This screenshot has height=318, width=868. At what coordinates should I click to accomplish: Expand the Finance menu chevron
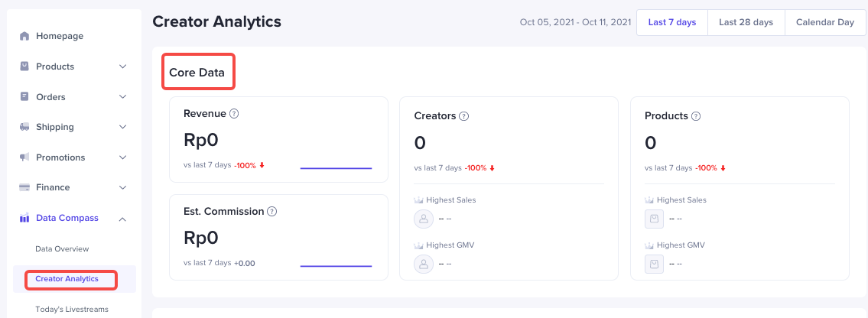point(123,187)
